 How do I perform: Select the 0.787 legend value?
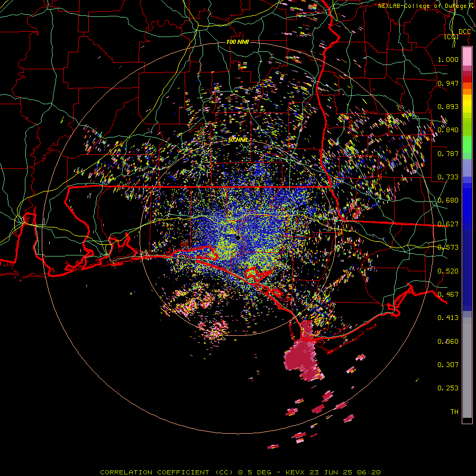pos(448,153)
